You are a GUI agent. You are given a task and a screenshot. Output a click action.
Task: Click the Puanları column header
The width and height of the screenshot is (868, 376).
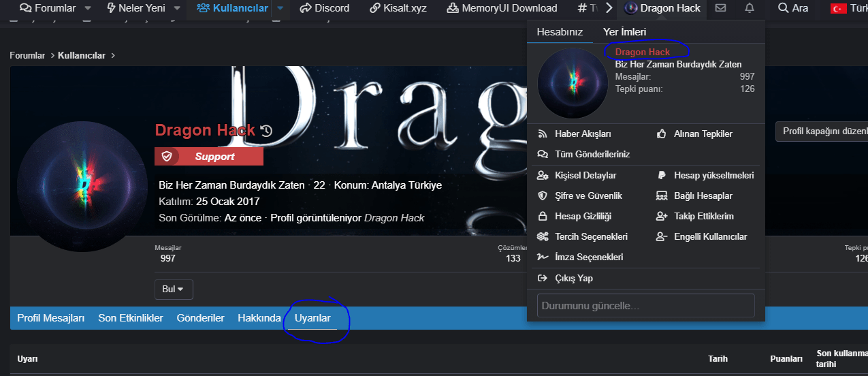tap(785, 358)
